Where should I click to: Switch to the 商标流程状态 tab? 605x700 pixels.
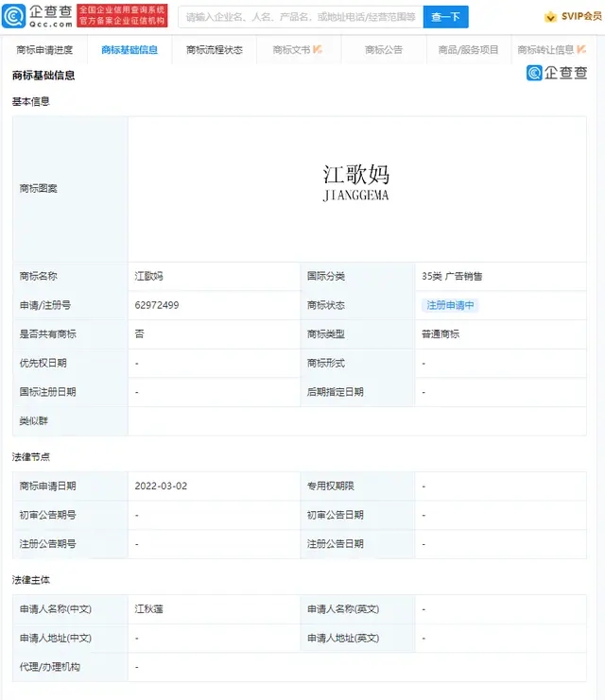point(215,50)
